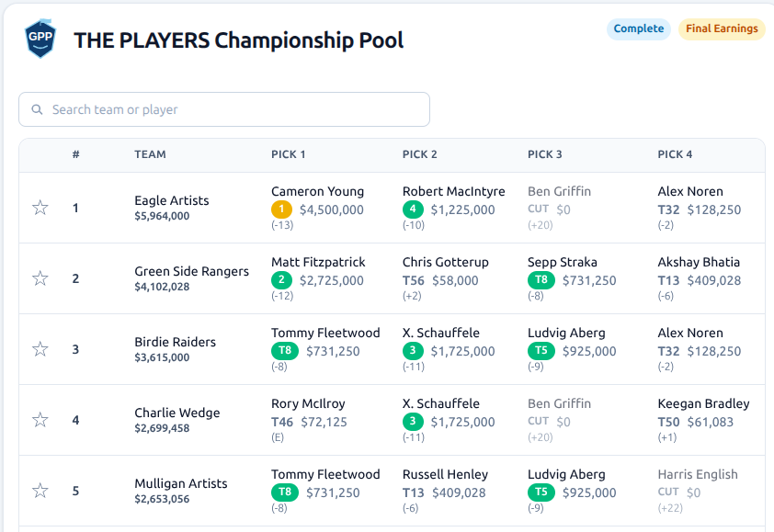
Task: Click Robert MacIntyre's green rank 4 badge
Action: tap(413, 209)
